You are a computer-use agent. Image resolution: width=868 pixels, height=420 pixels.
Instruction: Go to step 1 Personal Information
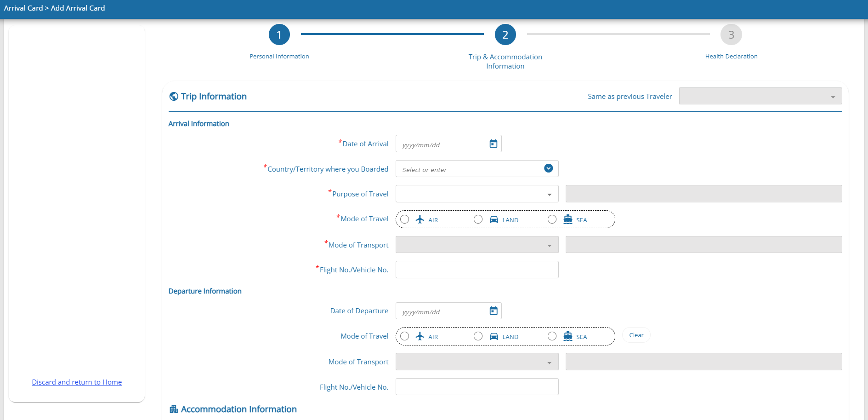(x=279, y=35)
